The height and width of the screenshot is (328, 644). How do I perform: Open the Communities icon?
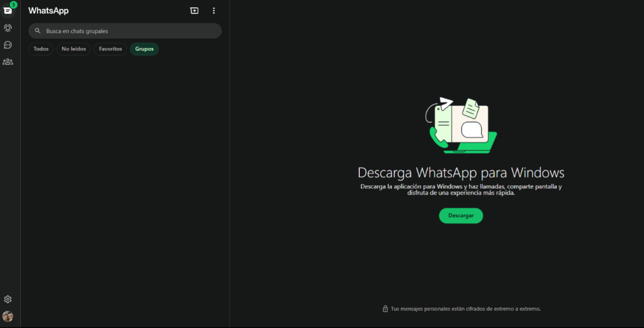(8, 62)
